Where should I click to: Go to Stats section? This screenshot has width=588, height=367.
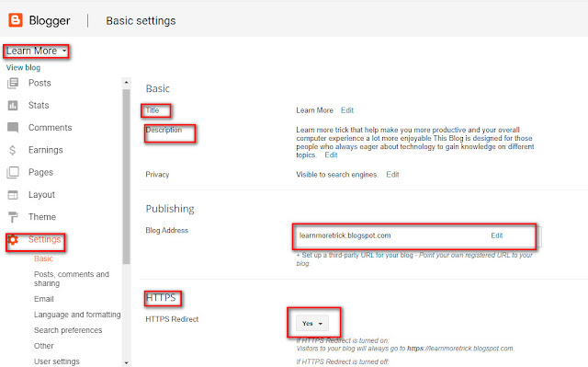tap(39, 106)
